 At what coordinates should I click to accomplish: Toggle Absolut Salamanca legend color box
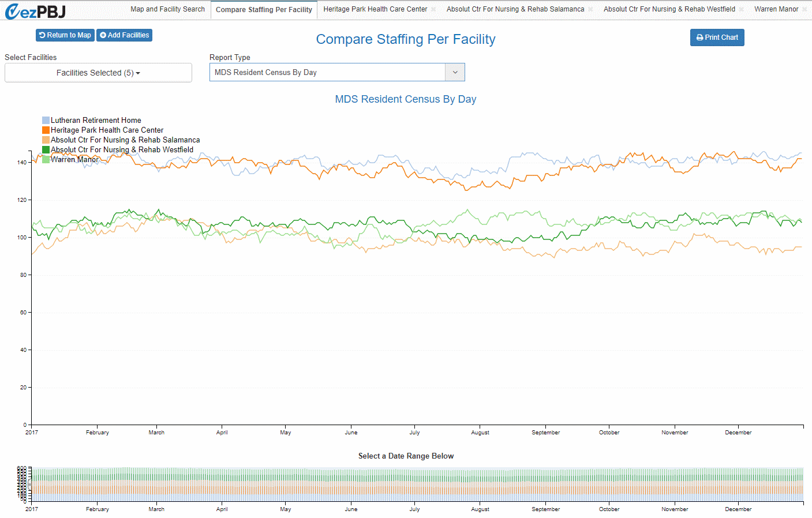pos(46,140)
